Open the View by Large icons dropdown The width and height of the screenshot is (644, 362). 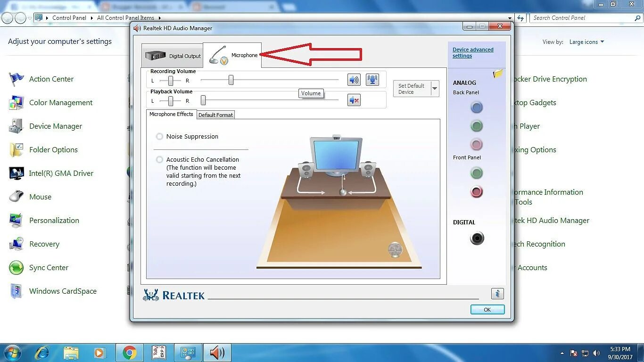[x=586, y=42]
